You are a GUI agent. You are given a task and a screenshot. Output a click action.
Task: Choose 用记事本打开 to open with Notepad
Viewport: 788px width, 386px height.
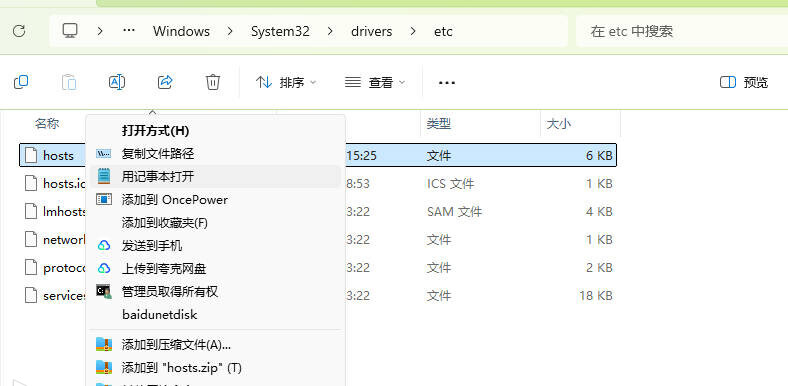point(216,176)
